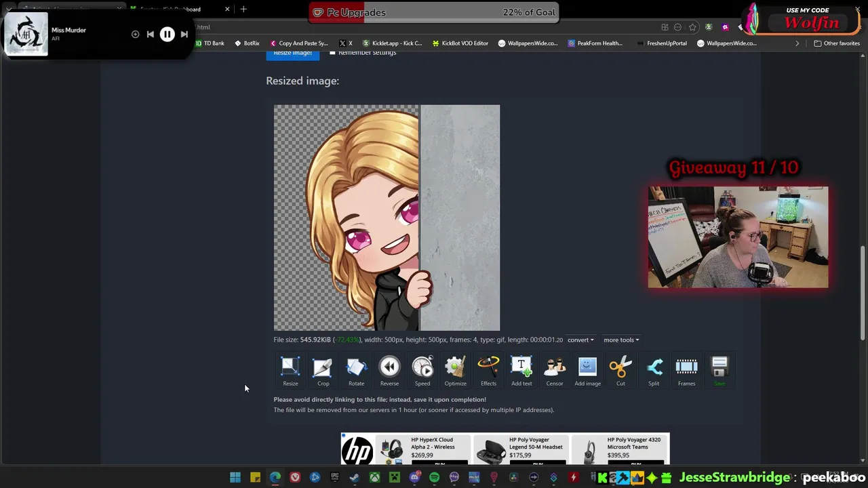This screenshot has width=868, height=488.
Task: Open Sticky Notes from taskbar
Action: click(x=255, y=477)
